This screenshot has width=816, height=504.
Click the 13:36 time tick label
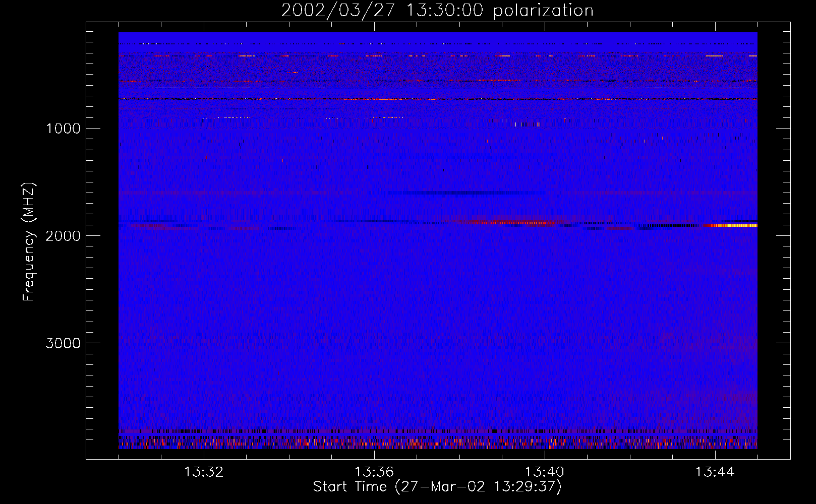[x=374, y=472]
